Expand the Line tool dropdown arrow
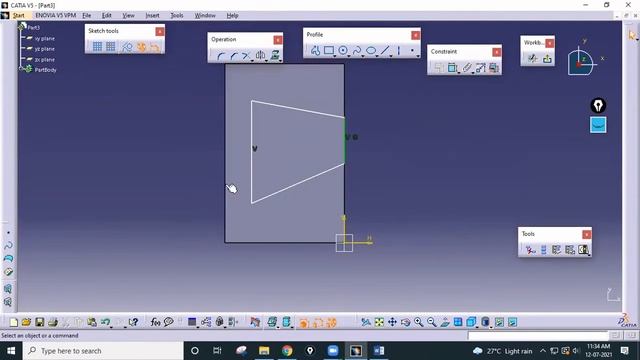 click(x=391, y=56)
